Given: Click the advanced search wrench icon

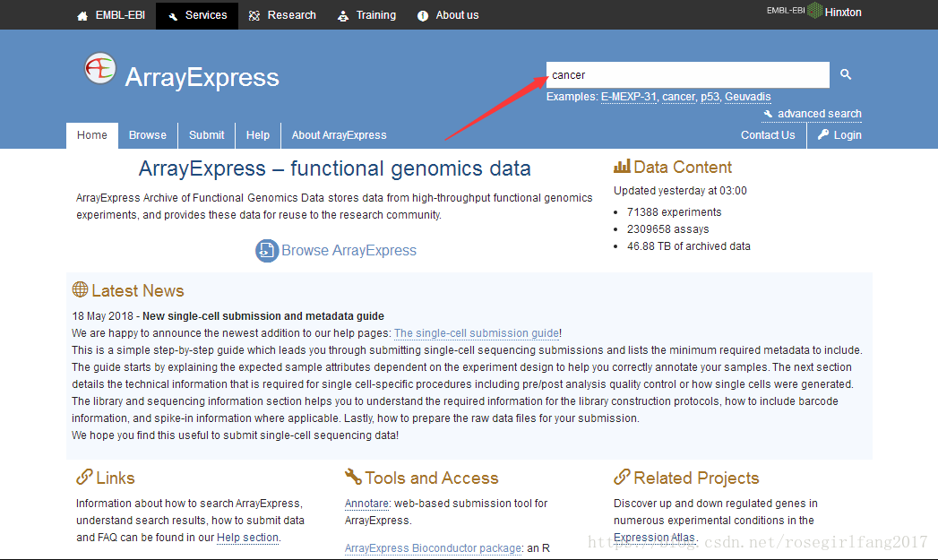Looking at the screenshot, I should coord(768,114).
